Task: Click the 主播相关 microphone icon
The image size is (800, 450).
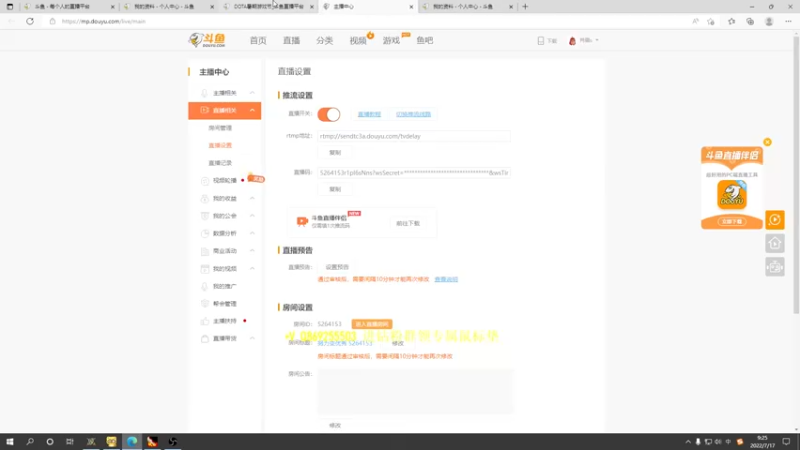Action: [205, 93]
